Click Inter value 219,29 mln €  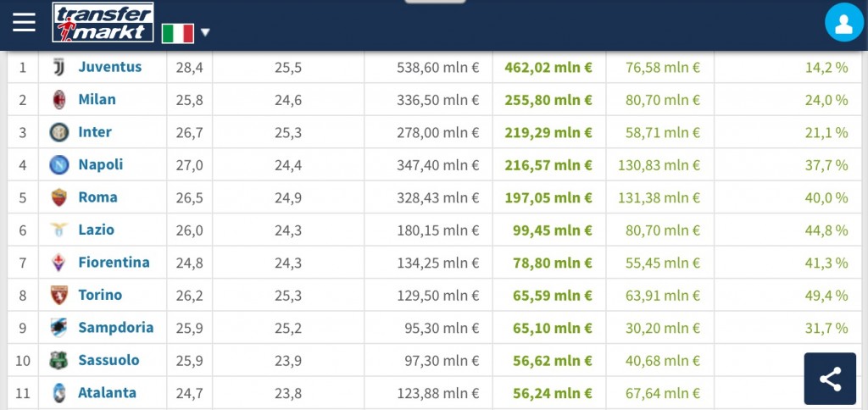(x=548, y=133)
